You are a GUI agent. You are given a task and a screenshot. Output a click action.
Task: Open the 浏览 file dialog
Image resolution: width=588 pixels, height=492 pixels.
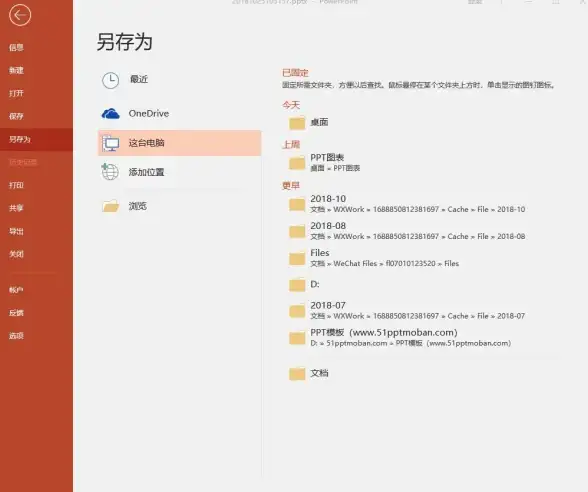pyautogui.click(x=138, y=206)
